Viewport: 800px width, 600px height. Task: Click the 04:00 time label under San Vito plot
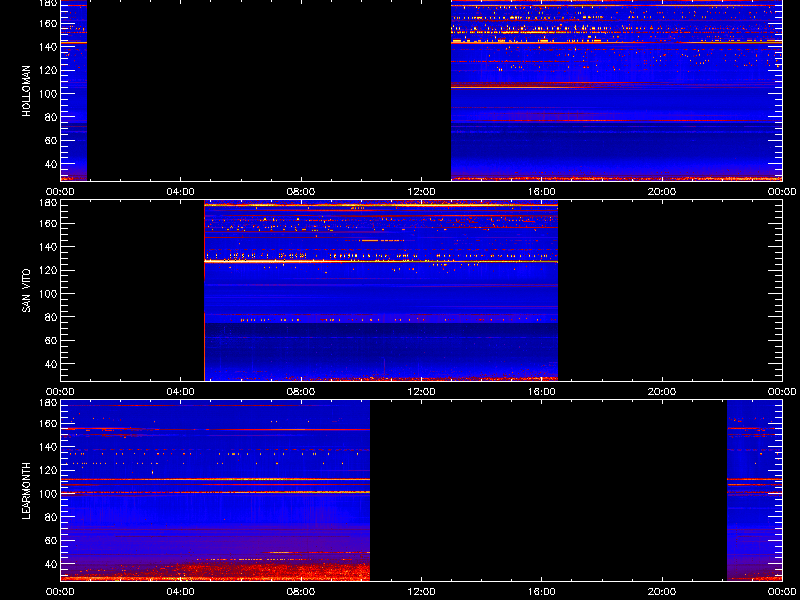(x=181, y=392)
